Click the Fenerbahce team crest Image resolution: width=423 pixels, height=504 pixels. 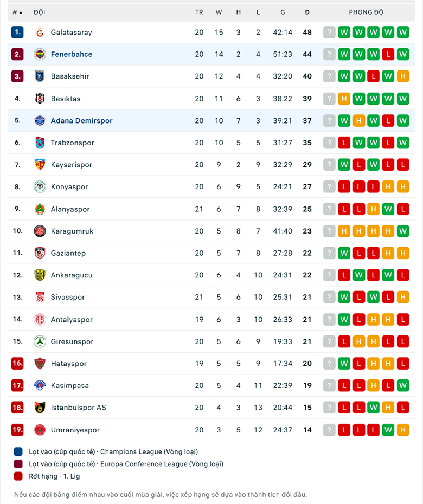pyautogui.click(x=40, y=54)
